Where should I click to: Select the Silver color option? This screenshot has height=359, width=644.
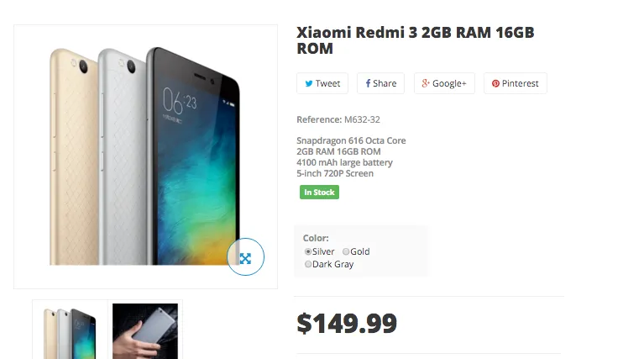(308, 251)
